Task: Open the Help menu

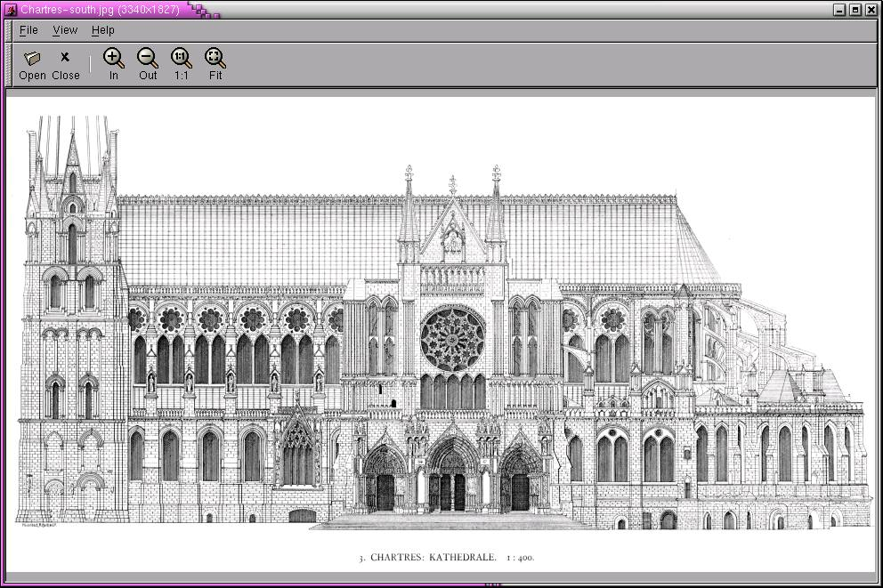Action: tap(103, 30)
